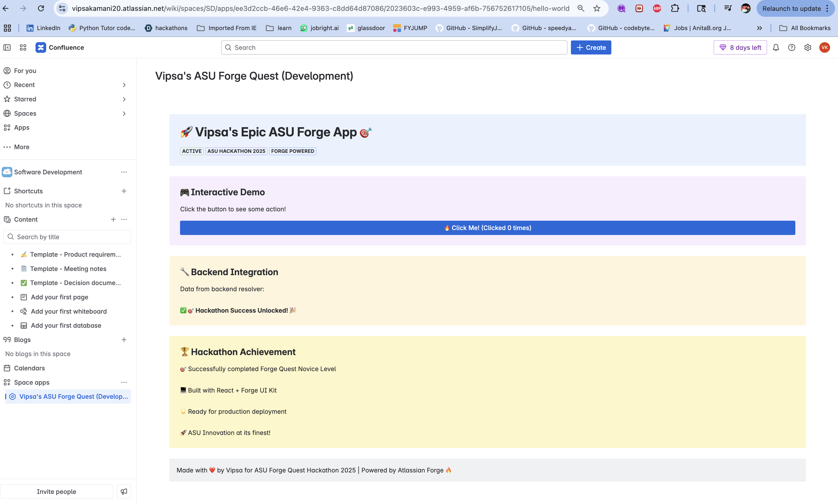Screen dimensions: 838x504
Task: Open the settings gear icon
Action: tap(808, 48)
